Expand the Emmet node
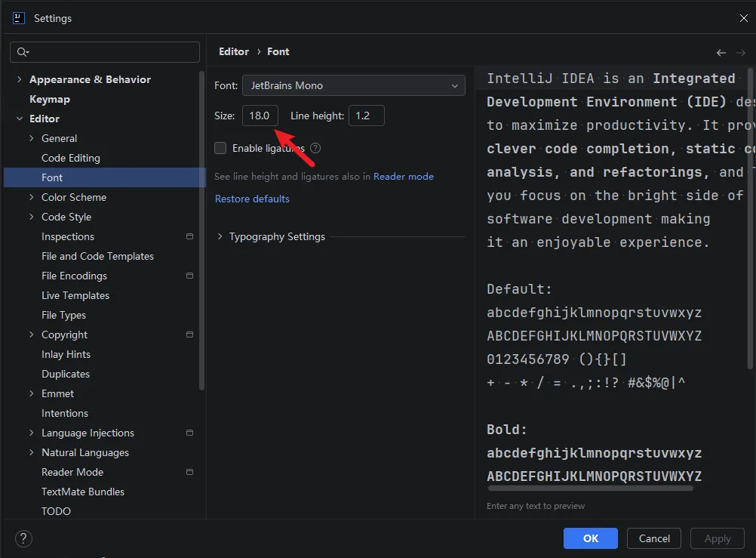The image size is (756, 558). pyautogui.click(x=32, y=393)
